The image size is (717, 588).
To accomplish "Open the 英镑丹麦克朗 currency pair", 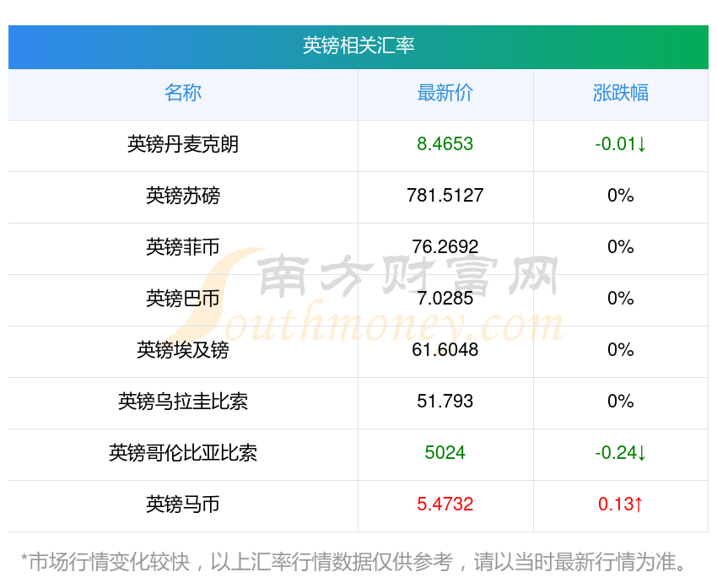I will (x=183, y=144).
